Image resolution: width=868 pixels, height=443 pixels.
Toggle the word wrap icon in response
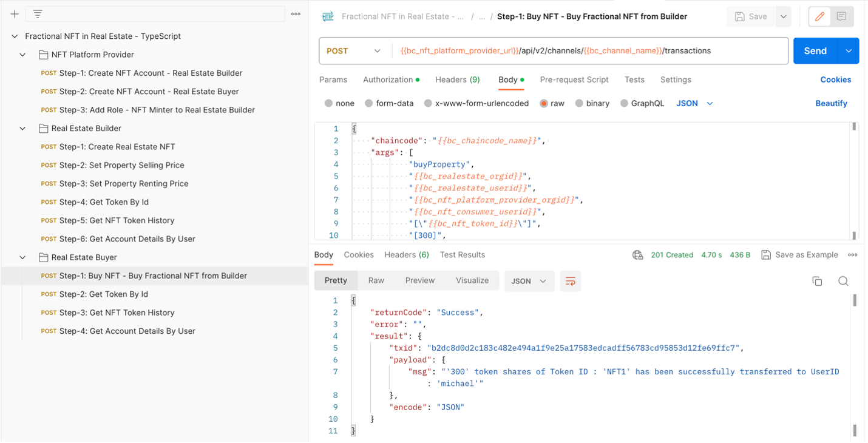click(570, 281)
